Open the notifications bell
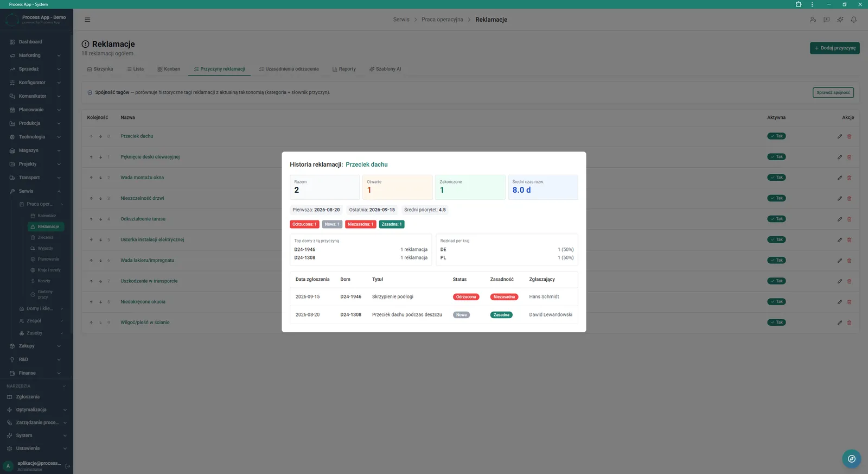This screenshot has height=474, width=868. pos(853,20)
